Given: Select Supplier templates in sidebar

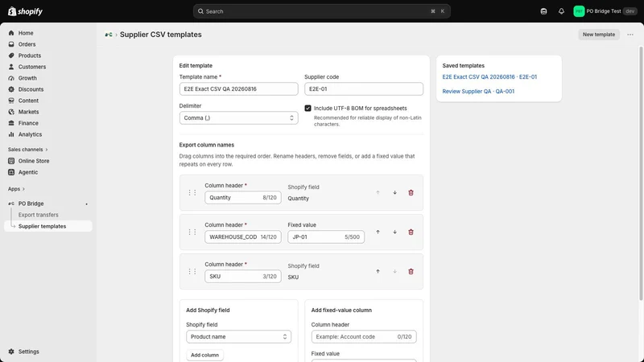Looking at the screenshot, I should pyautogui.click(x=48, y=226).
